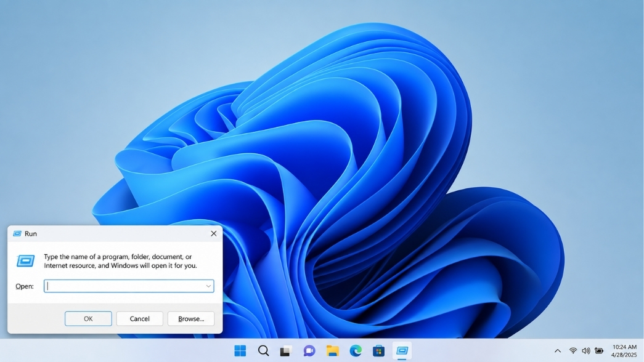Click the 'Run' title text
644x362 pixels.
pos(31,233)
